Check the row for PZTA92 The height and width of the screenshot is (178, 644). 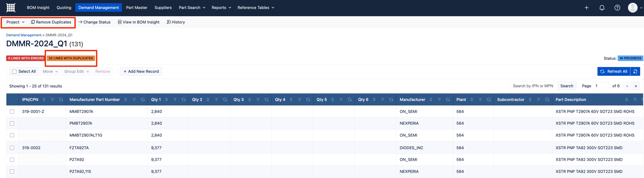12,160
